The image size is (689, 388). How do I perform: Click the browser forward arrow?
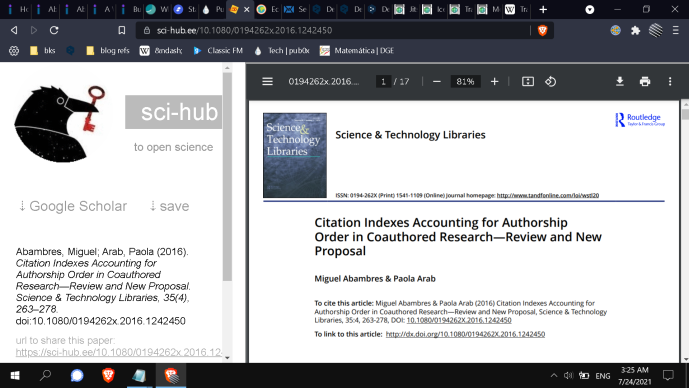[x=34, y=30]
